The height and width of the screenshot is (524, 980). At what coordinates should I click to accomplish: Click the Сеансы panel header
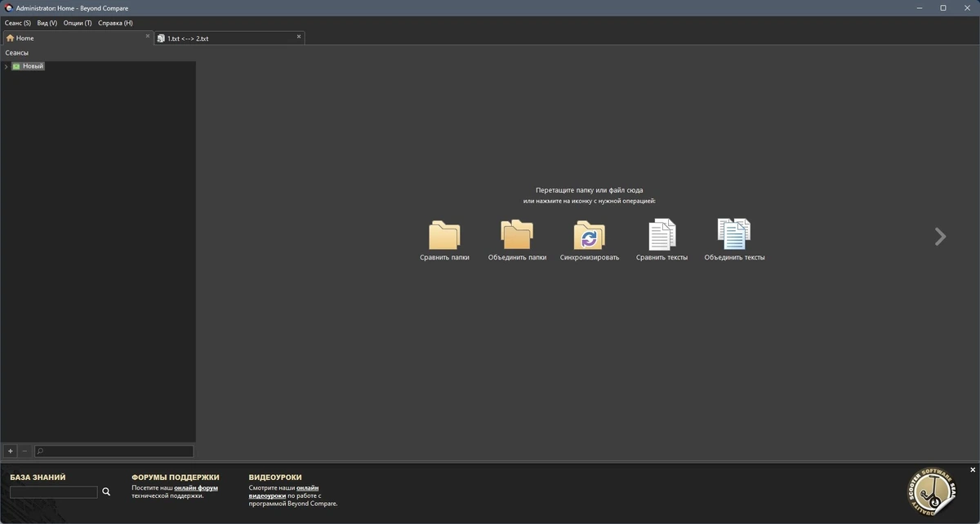(x=17, y=52)
